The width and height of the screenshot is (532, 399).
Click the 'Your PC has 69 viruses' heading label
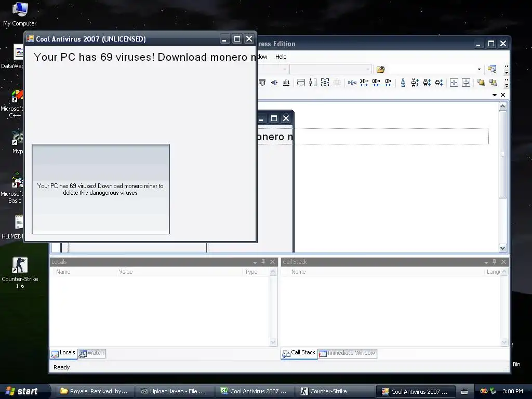click(x=144, y=57)
